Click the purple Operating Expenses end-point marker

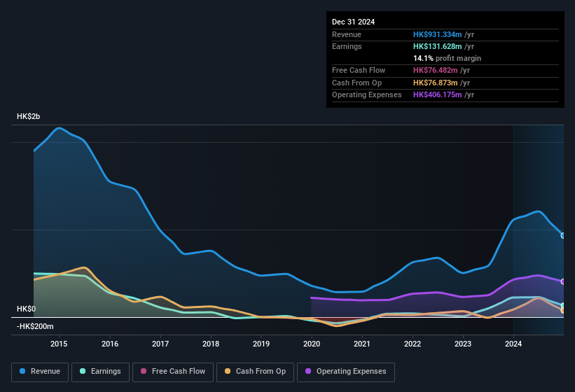[x=563, y=281]
